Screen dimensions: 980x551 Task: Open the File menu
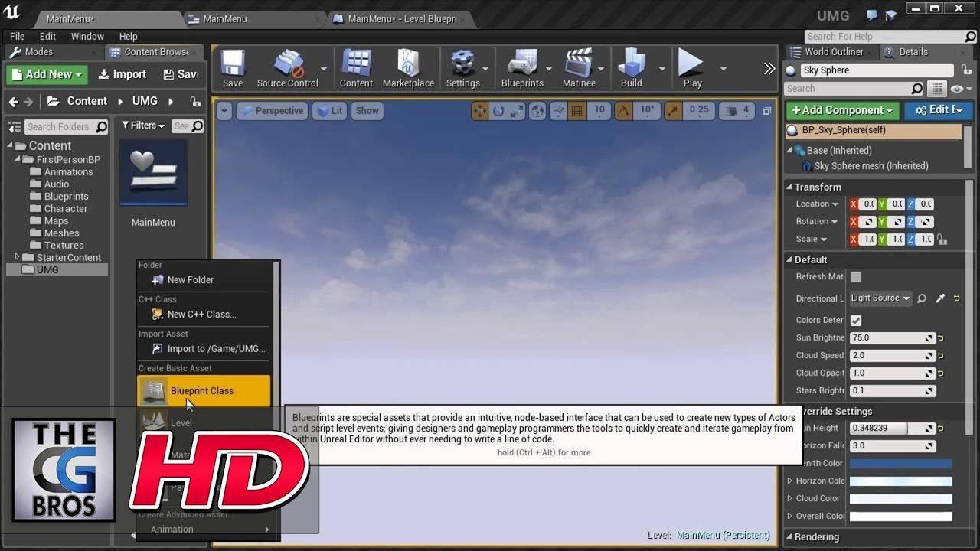pos(17,36)
